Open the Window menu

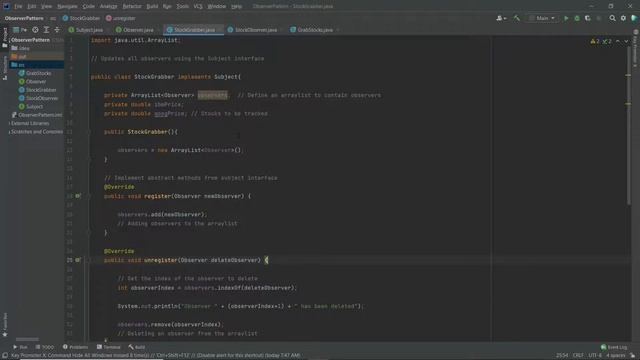(216, 6)
